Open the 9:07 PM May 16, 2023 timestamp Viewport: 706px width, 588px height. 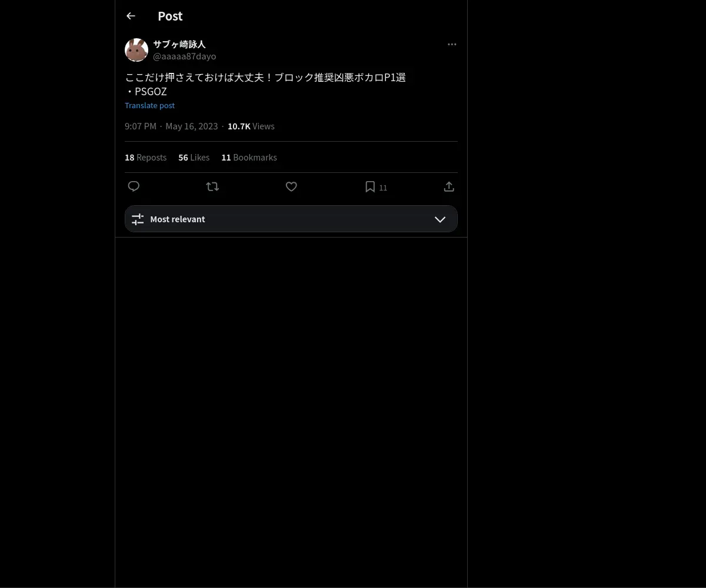(x=171, y=126)
